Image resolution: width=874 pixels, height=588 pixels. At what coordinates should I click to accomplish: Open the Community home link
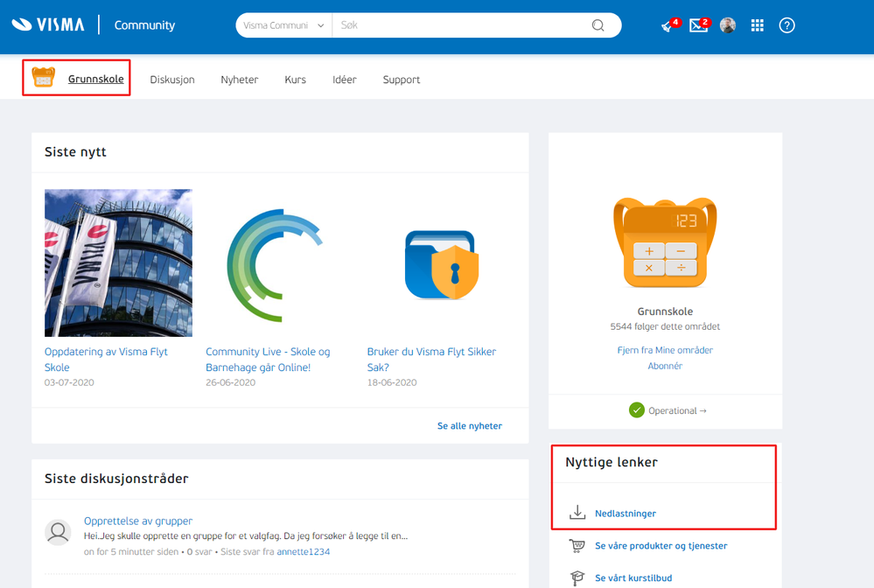point(144,25)
